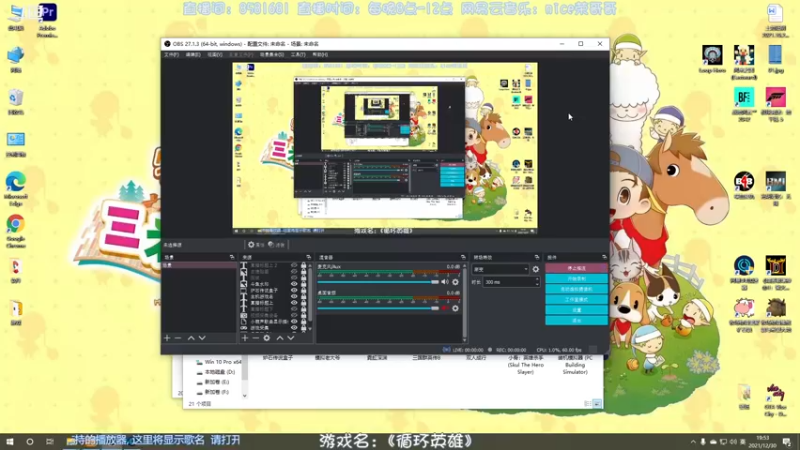Open the 渐变 transition type dropdown
The image size is (800, 450).
(x=501, y=269)
